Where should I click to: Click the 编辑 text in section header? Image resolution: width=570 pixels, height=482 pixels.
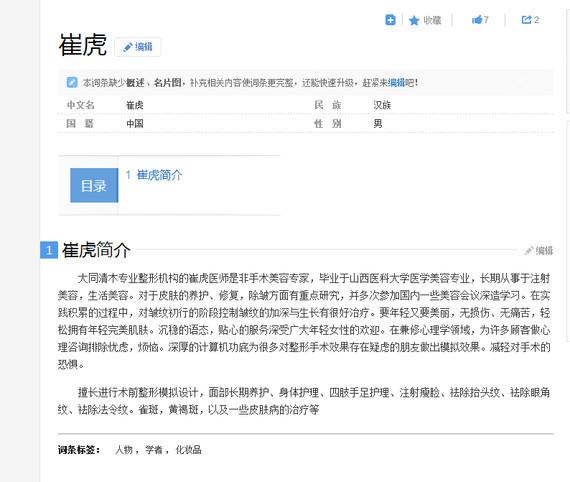[x=544, y=250]
